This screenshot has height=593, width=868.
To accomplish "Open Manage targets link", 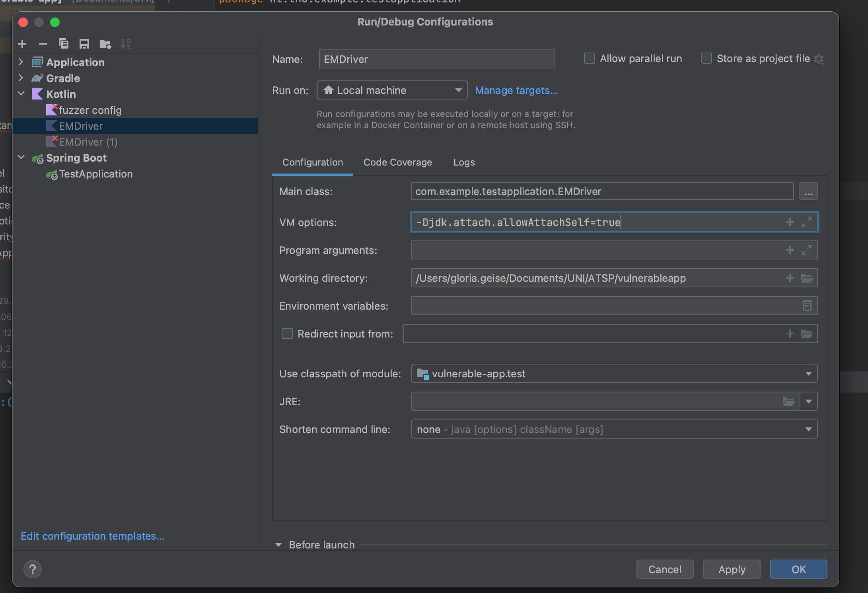I will click(516, 90).
